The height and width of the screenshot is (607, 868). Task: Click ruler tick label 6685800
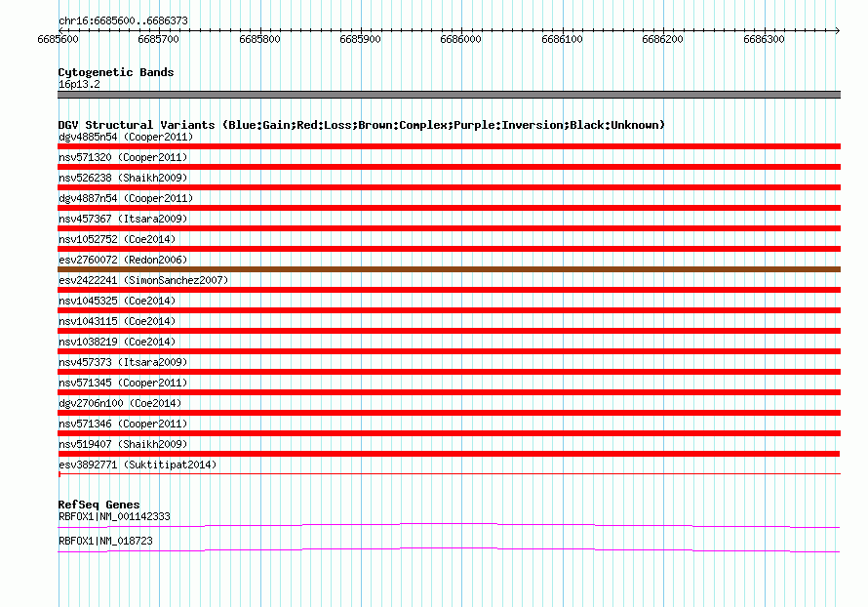pos(259,39)
